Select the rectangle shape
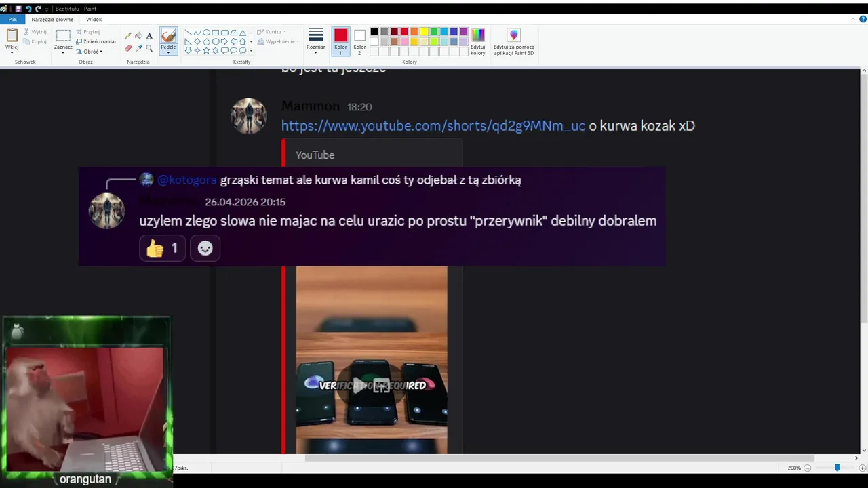This screenshot has width=868, height=488. (x=216, y=33)
